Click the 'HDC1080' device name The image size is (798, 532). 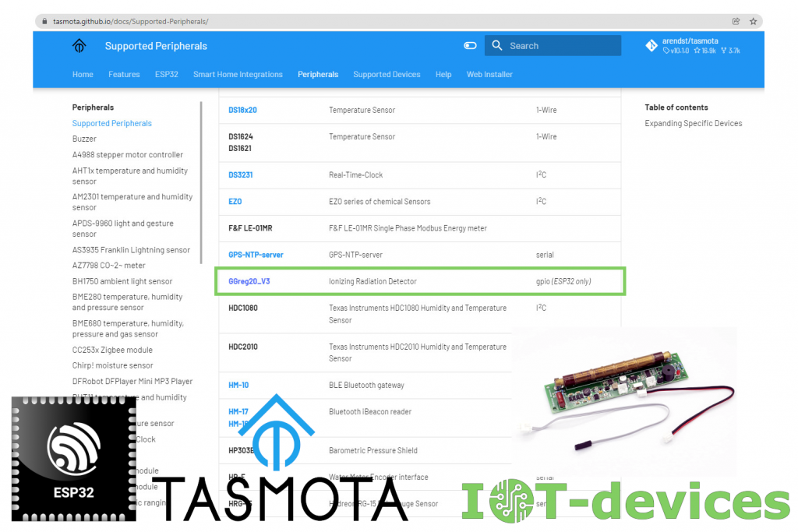[x=243, y=308]
